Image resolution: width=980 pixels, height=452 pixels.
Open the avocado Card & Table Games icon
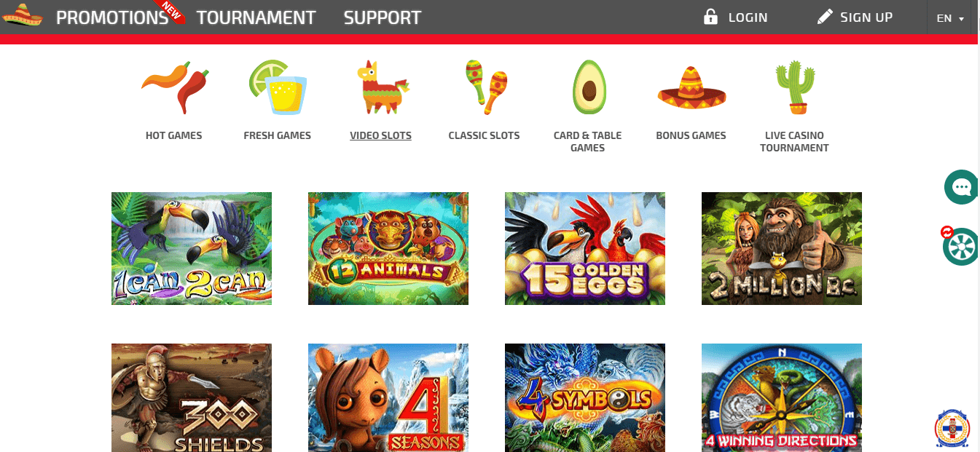pos(589,87)
